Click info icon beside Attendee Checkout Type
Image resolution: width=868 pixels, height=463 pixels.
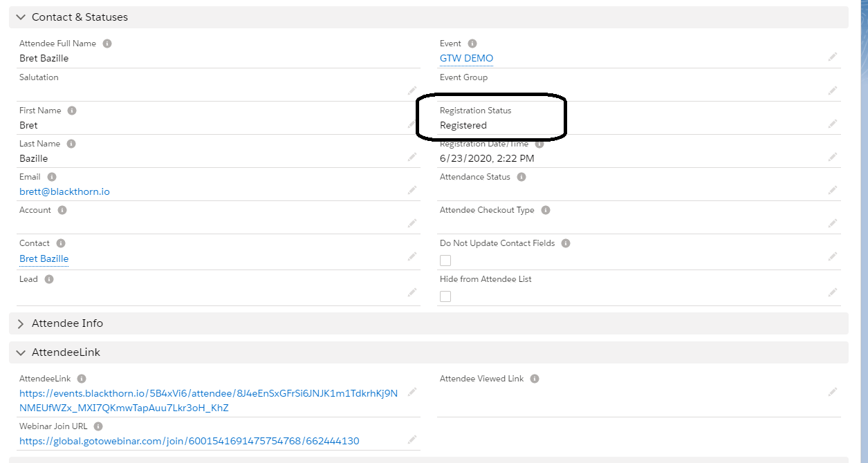[546, 210]
